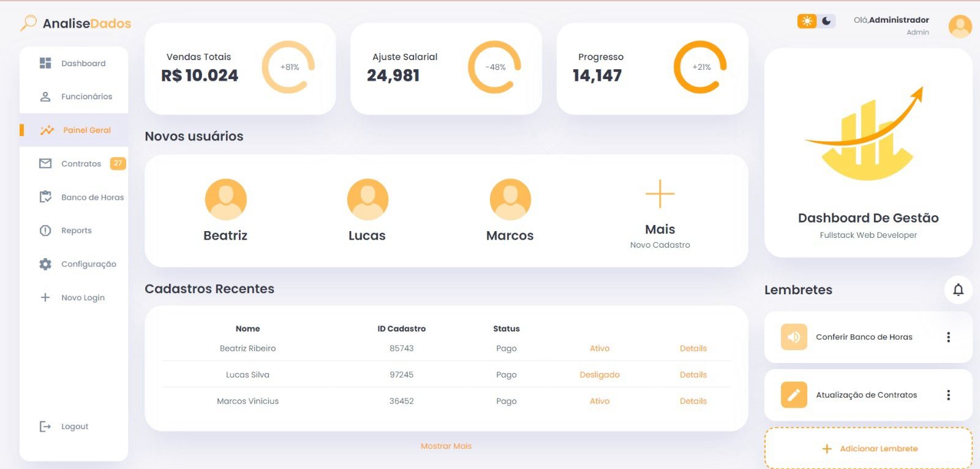Open Details for Marcos Vinicius
Image resolution: width=980 pixels, height=469 pixels.
tap(693, 401)
